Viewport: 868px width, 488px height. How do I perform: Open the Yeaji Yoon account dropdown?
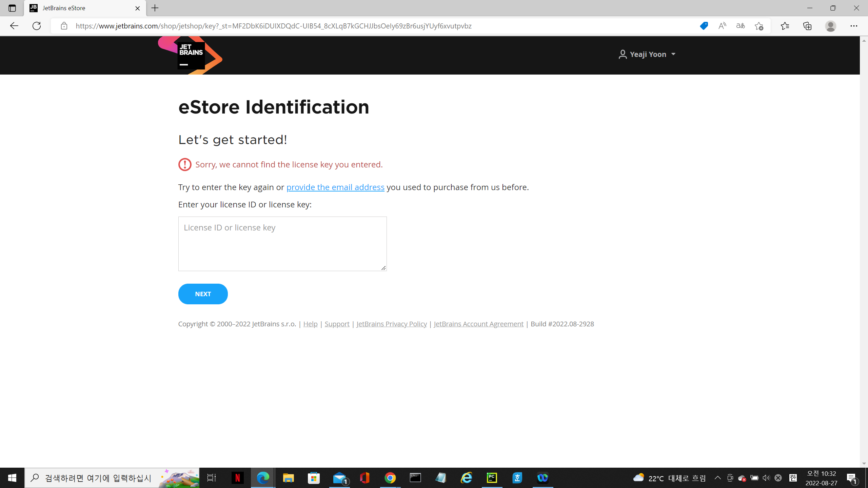tap(647, 54)
